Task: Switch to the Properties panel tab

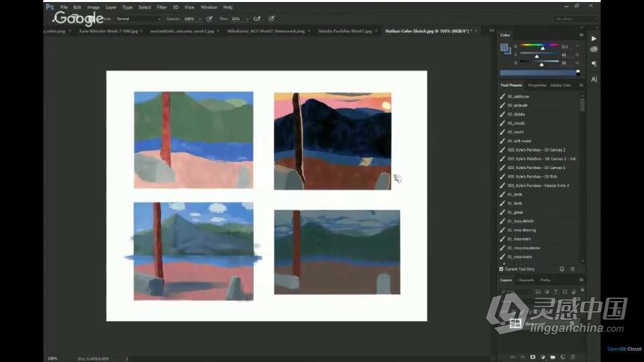Action: coord(537,85)
